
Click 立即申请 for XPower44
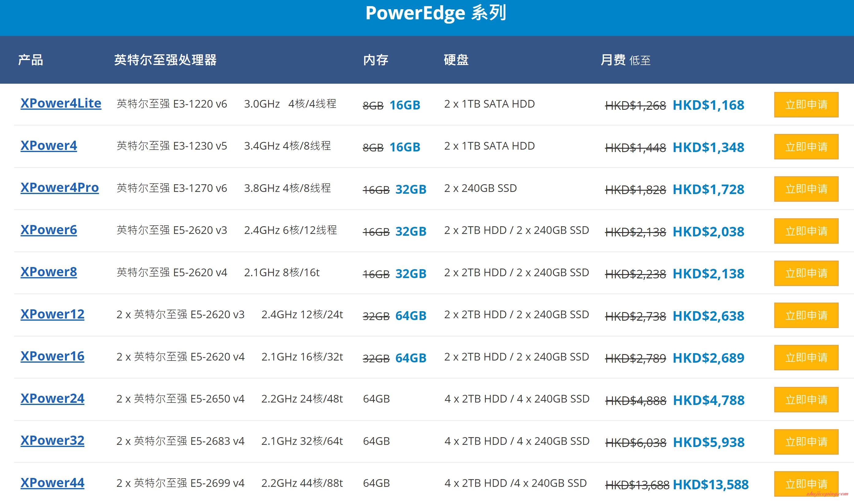click(x=806, y=484)
